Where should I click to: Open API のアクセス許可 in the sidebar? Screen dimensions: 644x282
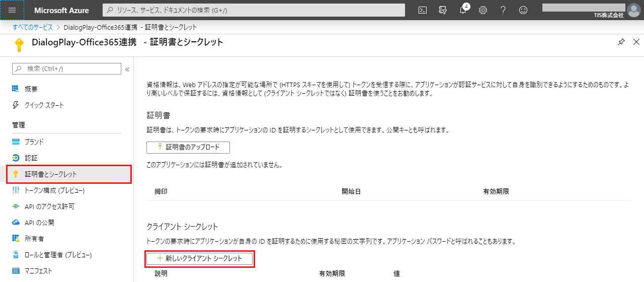pyautogui.click(x=50, y=206)
